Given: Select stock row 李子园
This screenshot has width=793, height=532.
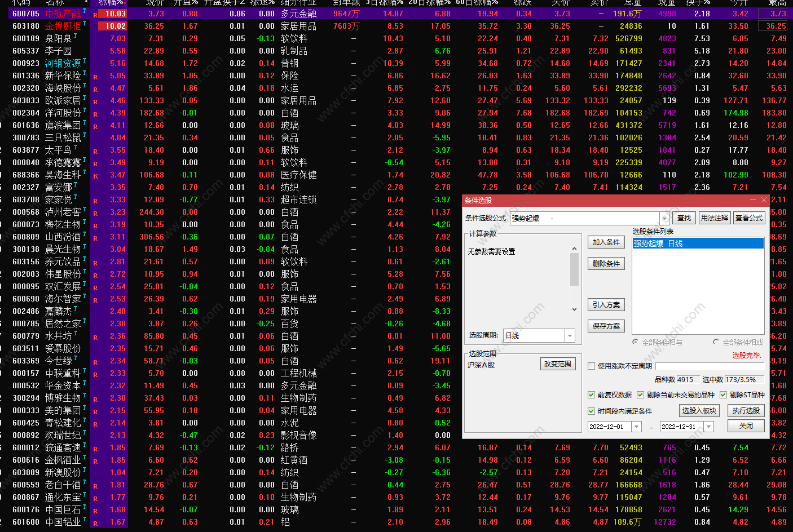Looking at the screenshot, I should [396, 51].
